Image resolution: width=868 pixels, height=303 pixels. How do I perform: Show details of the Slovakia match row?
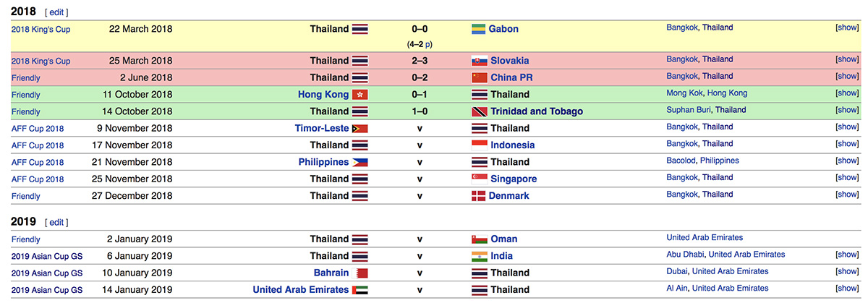pyautogui.click(x=848, y=59)
